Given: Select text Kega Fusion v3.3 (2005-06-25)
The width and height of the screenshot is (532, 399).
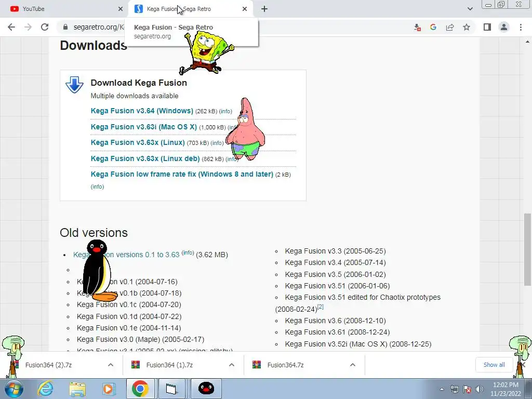Looking at the screenshot, I should [335, 251].
